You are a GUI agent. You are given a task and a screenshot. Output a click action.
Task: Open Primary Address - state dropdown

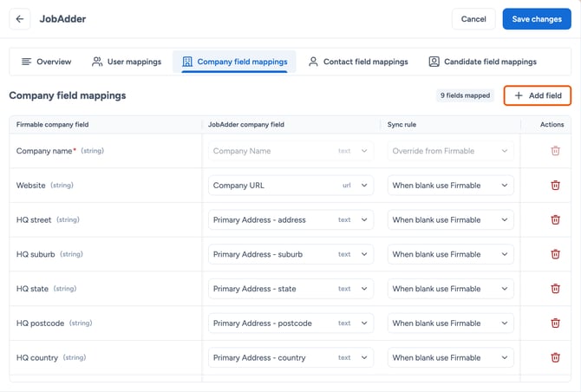(x=290, y=289)
